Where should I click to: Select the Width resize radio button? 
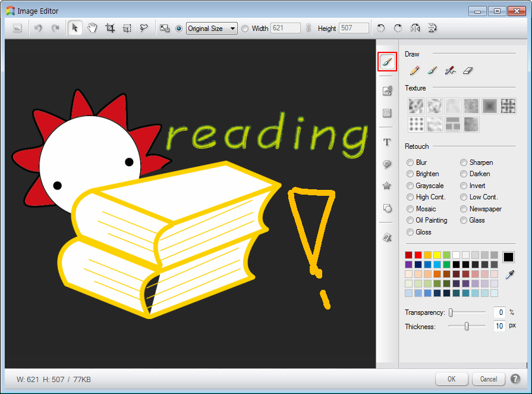click(245, 29)
